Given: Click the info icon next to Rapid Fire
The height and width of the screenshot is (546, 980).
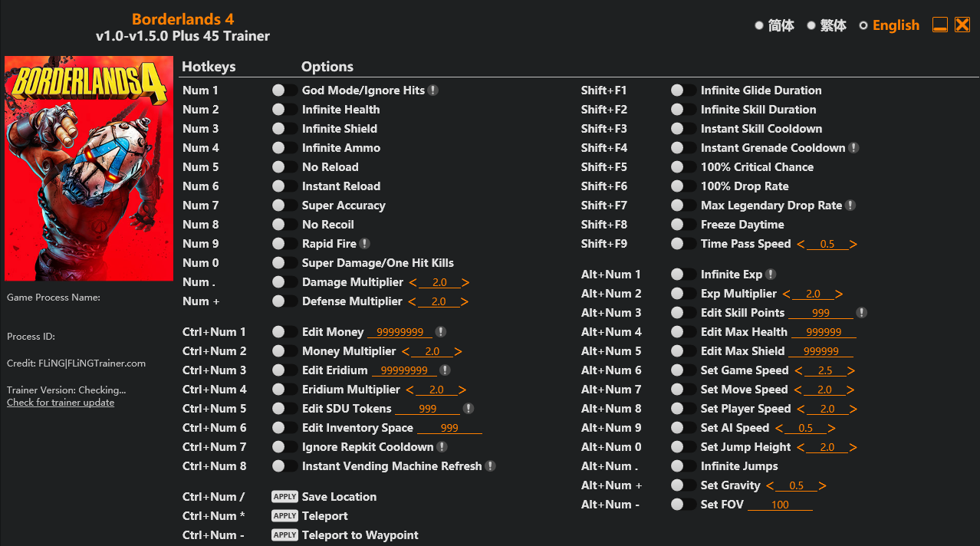Looking at the screenshot, I should tap(365, 244).
